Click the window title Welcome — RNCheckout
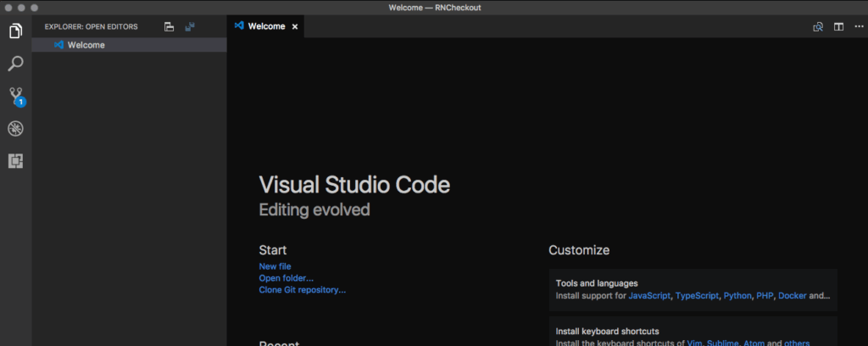Viewport: 868px width, 346px height. pos(435,8)
